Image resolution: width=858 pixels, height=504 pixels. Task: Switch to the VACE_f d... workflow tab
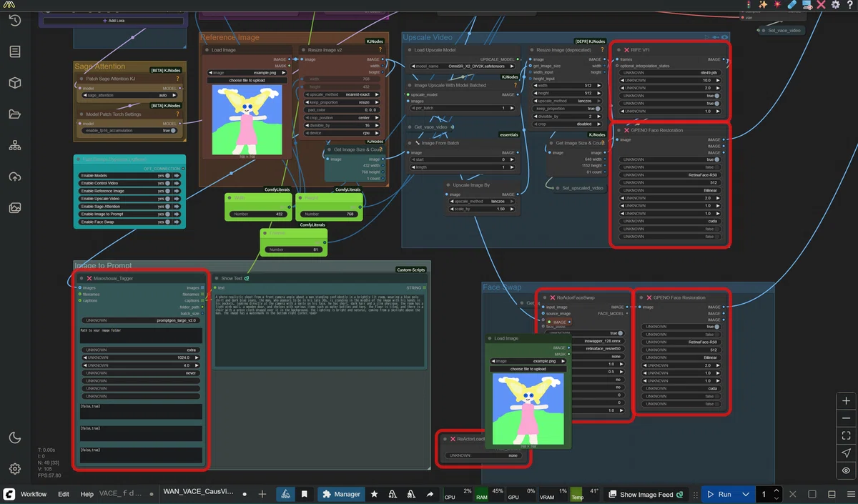(x=120, y=493)
